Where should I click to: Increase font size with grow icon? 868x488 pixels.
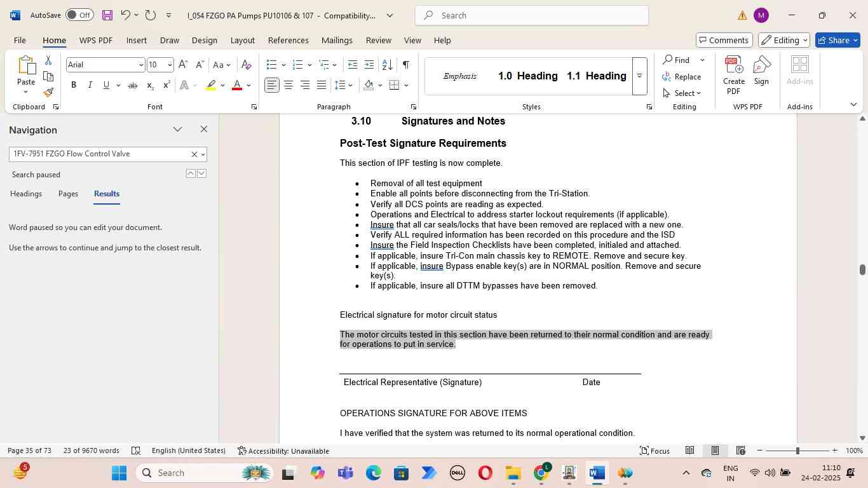[x=183, y=65]
